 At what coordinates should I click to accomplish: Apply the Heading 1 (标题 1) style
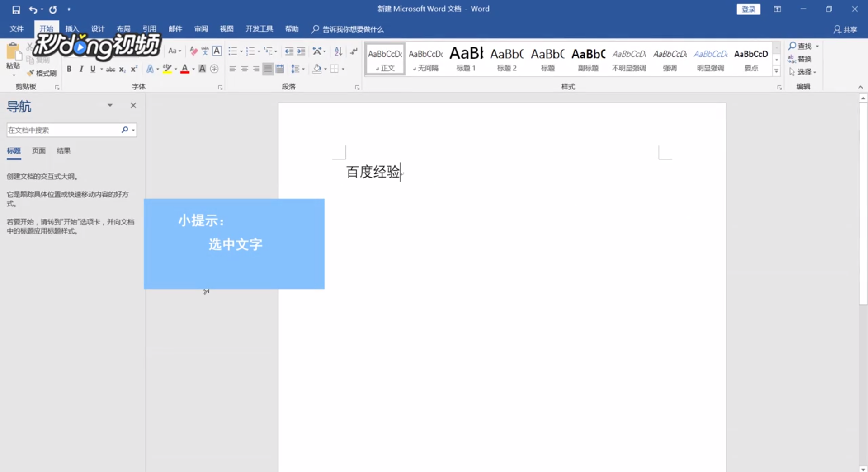(466, 59)
